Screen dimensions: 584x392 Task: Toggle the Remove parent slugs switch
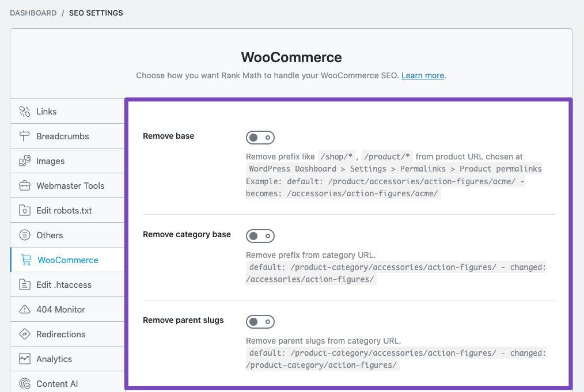click(260, 322)
